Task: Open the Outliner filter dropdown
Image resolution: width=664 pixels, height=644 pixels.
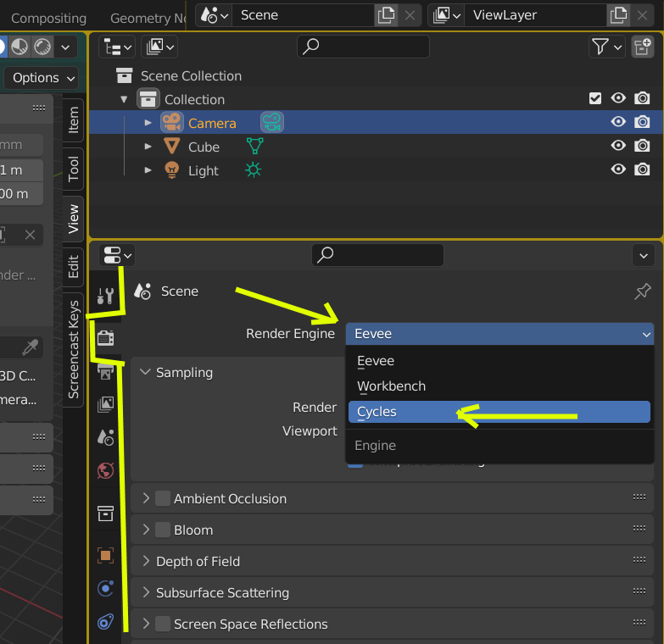Action: pyautogui.click(x=607, y=47)
